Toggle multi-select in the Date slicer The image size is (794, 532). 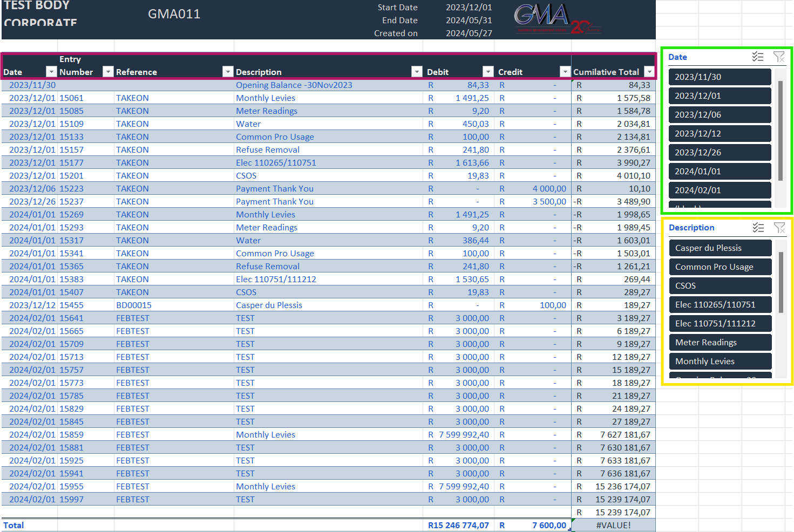pos(758,57)
